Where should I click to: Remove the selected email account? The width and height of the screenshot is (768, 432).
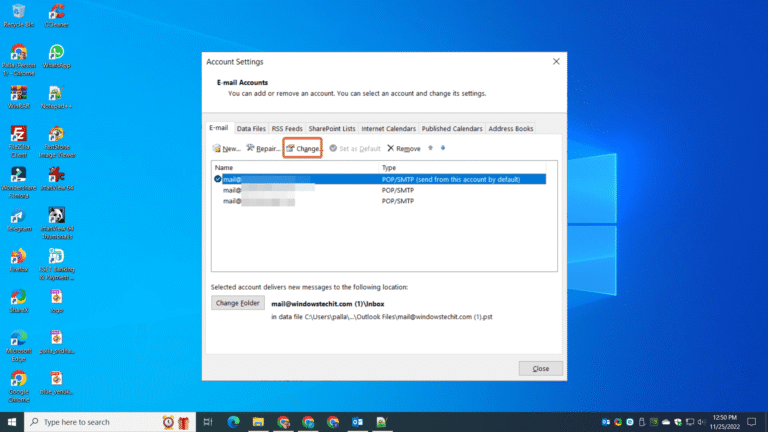coord(404,148)
